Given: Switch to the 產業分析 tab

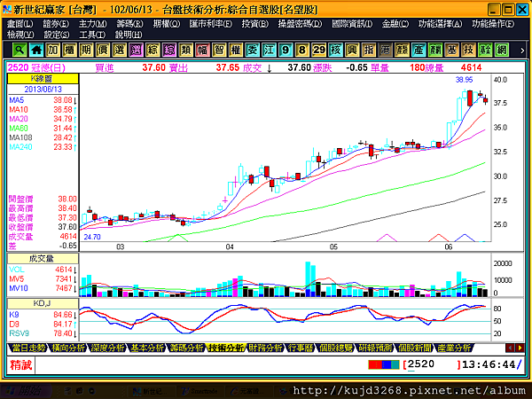Looking at the screenshot, I should coord(454,348).
